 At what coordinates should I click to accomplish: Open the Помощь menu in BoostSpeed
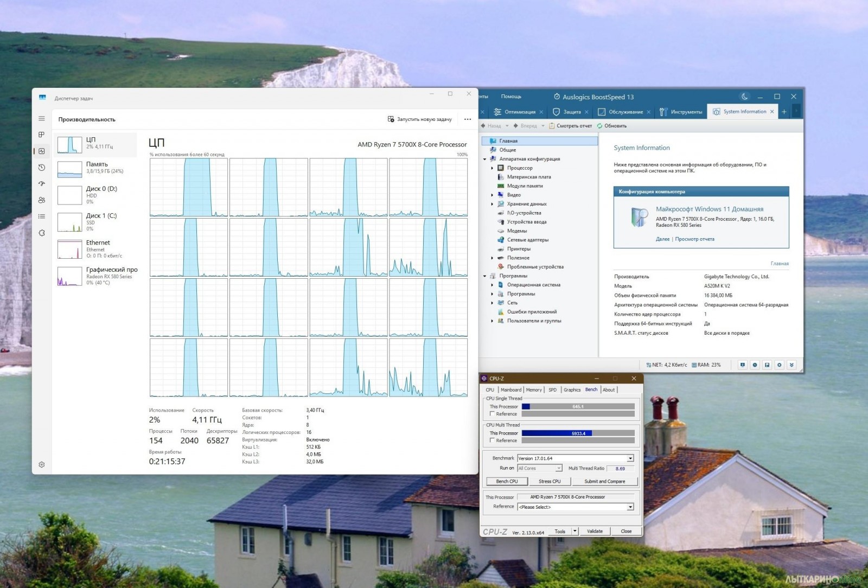coord(511,97)
